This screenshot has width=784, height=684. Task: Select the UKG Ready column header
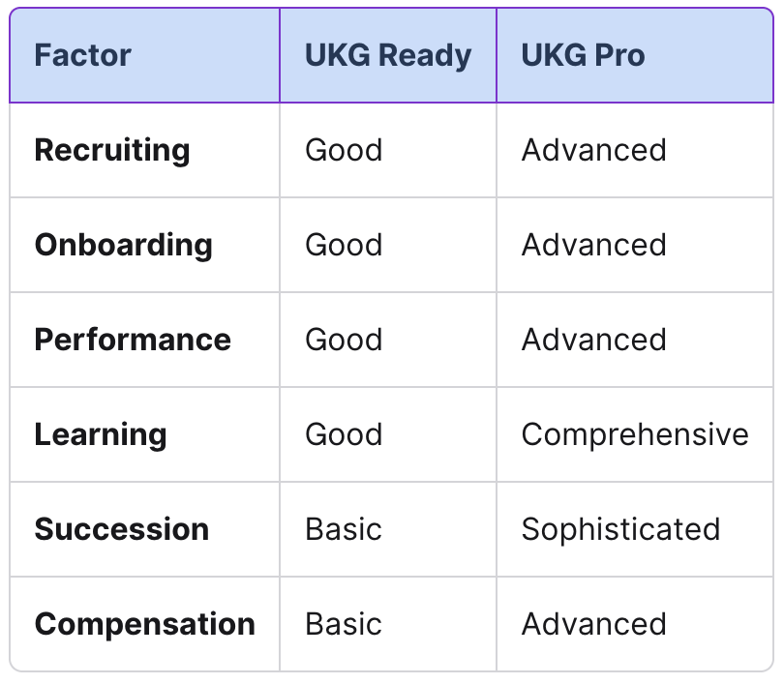(x=388, y=55)
